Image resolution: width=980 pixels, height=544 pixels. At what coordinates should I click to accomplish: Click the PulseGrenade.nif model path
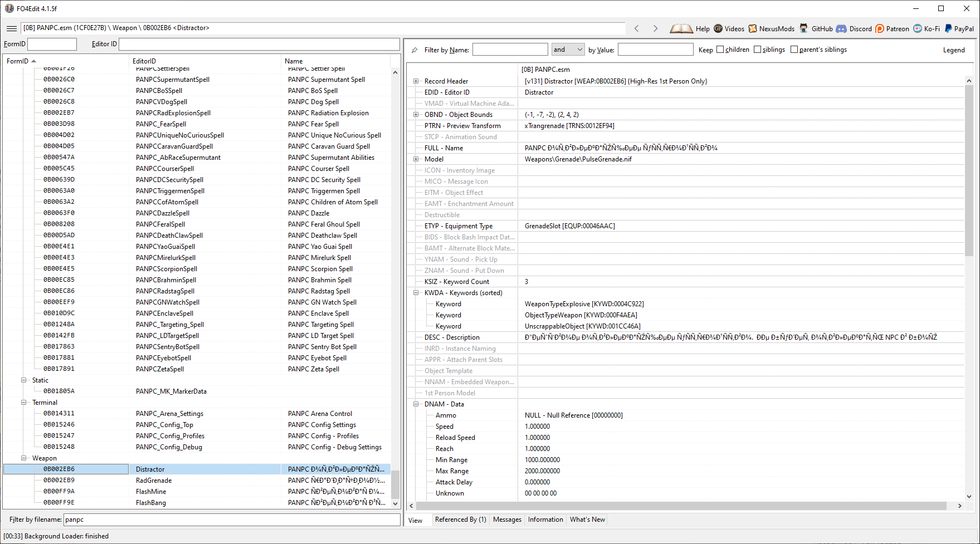578,159
